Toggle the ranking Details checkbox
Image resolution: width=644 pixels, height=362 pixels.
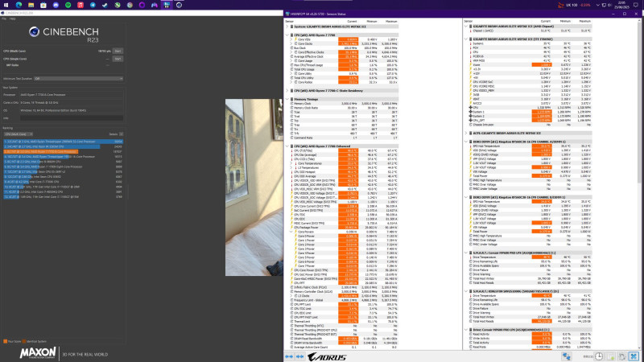coord(122,134)
